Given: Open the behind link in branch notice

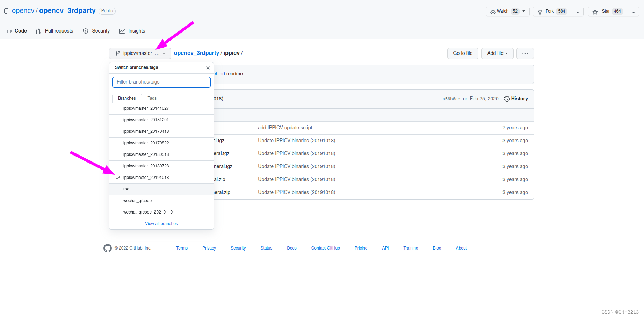Looking at the screenshot, I should pos(219,74).
